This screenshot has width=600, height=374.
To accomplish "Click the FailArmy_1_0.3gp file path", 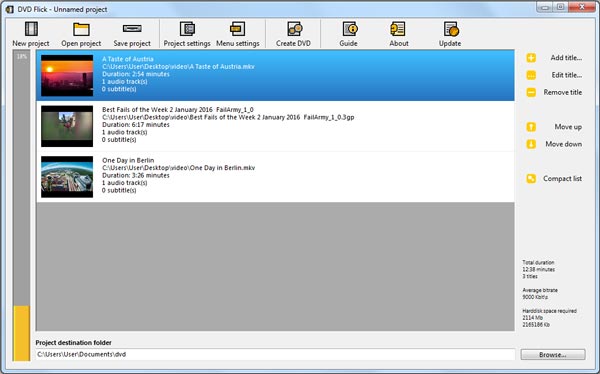I will (228, 117).
